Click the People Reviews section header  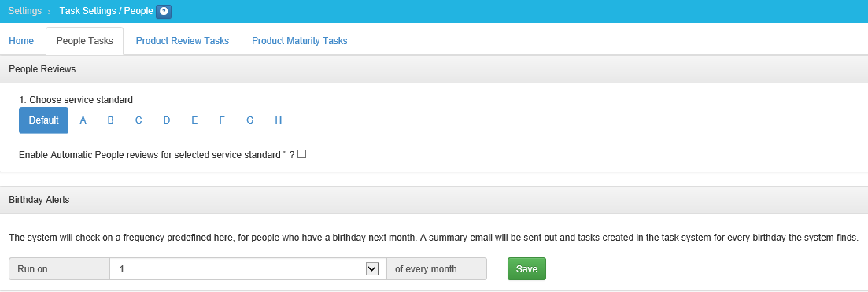(x=434, y=69)
